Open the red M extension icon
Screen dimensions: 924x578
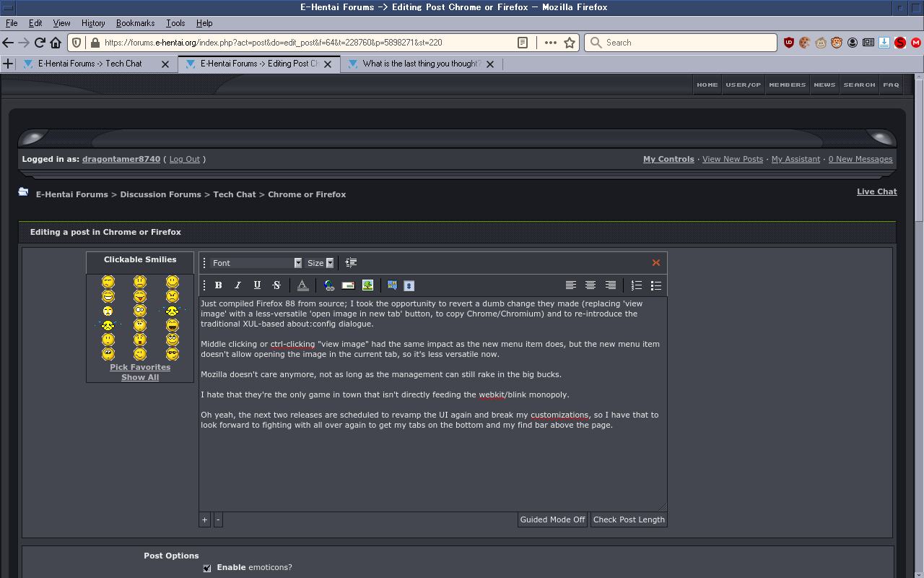[x=916, y=43]
